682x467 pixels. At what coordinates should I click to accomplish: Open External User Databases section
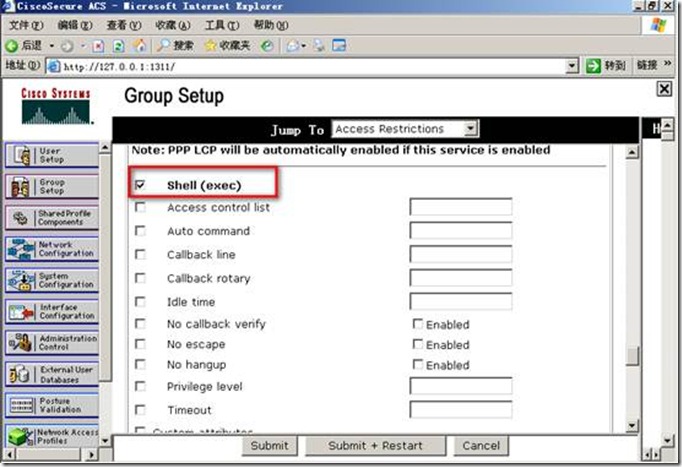[52, 374]
